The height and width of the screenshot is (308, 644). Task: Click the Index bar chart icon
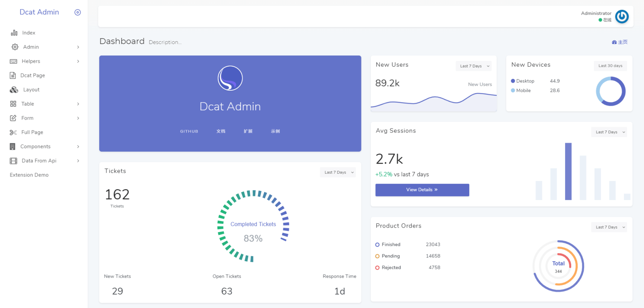click(14, 33)
